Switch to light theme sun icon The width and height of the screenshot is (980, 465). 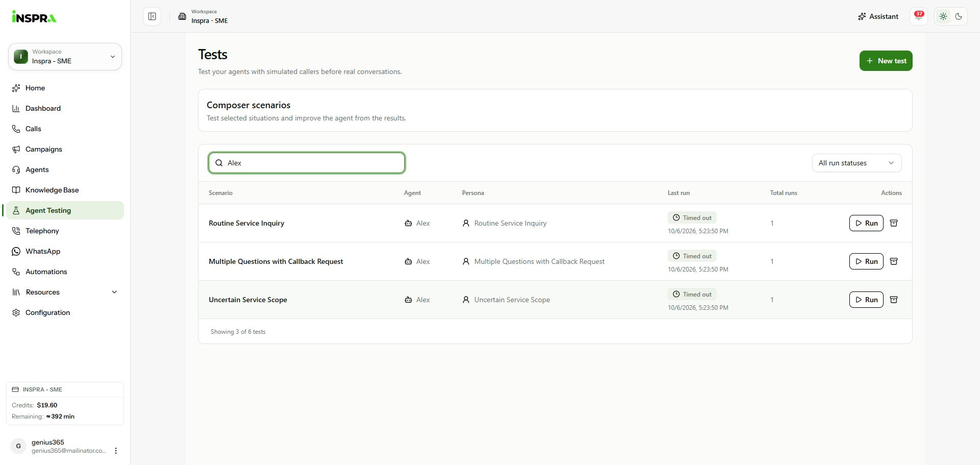point(943,16)
